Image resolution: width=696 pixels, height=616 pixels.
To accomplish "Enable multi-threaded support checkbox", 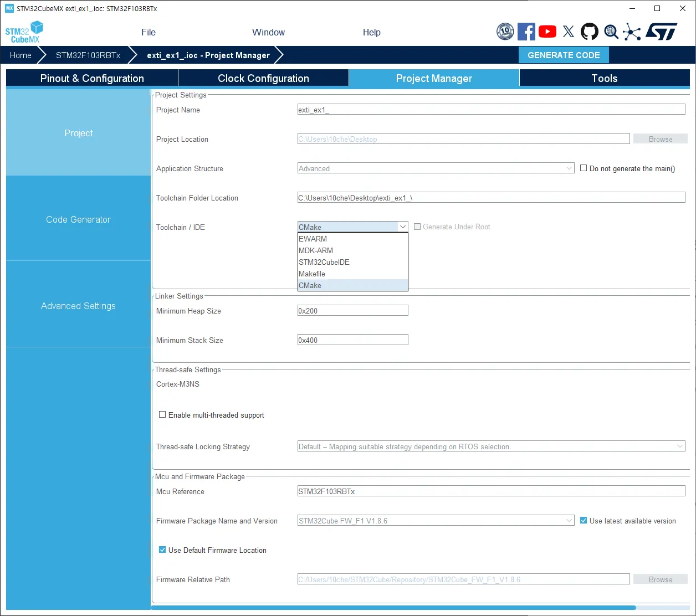I will click(162, 414).
